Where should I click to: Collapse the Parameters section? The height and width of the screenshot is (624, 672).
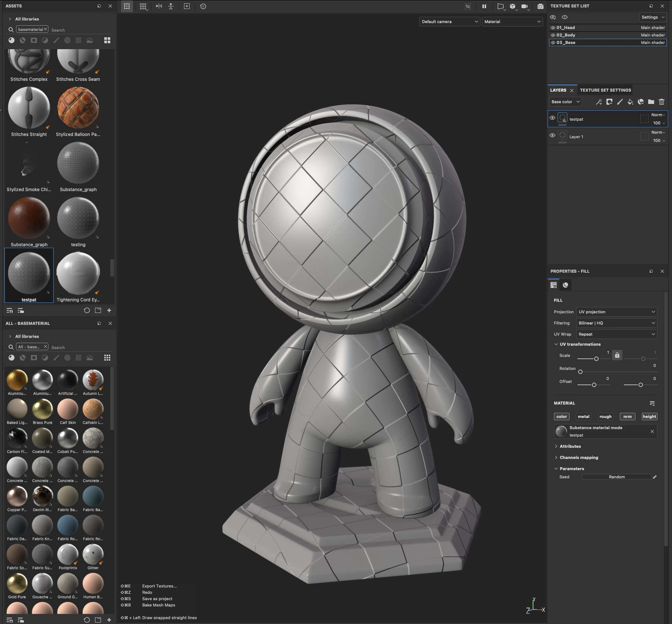[x=556, y=469]
